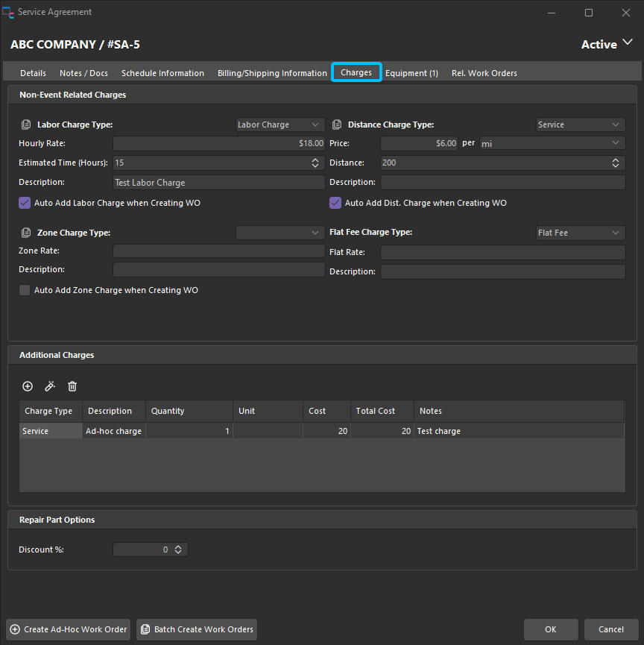Viewport: 644px width, 645px height.
Task: Click the Labor Charge Type document icon
Action: click(26, 125)
